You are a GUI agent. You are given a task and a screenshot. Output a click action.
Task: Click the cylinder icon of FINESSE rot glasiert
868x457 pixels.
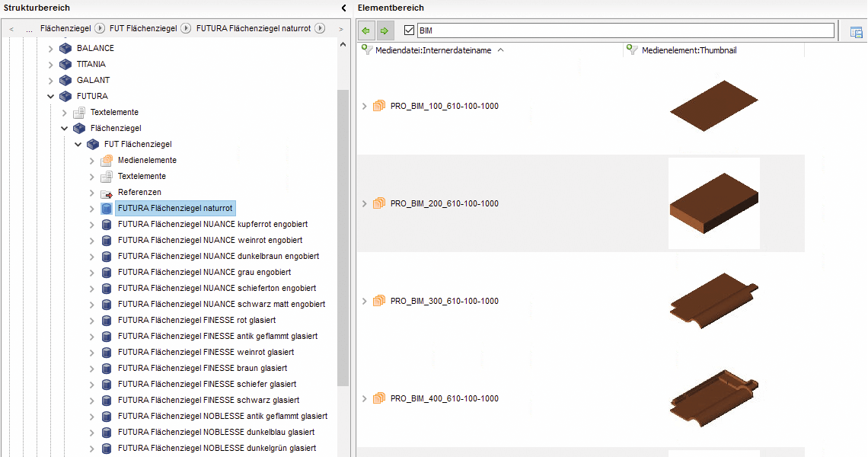point(107,321)
